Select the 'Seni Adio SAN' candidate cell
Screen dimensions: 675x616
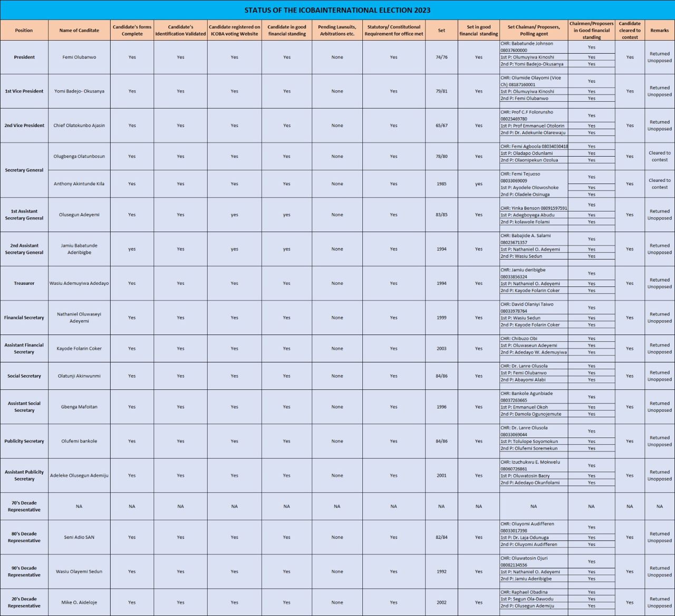79,537
